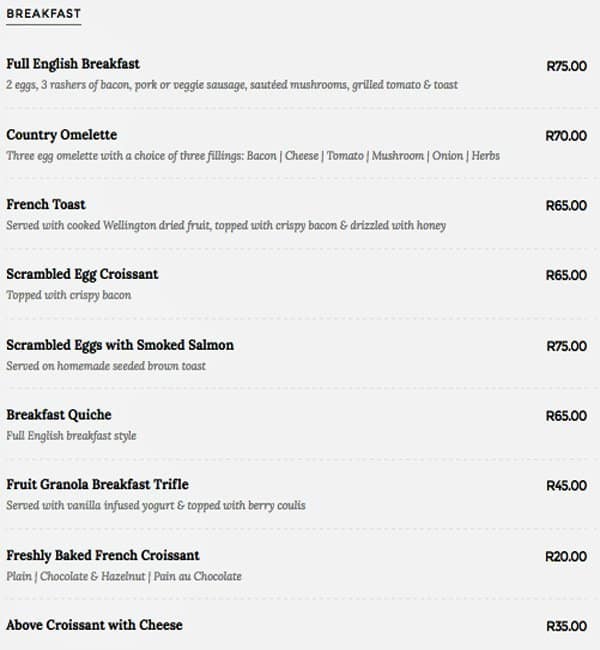
Task: Select the French Toast menu item
Action: [46, 204]
